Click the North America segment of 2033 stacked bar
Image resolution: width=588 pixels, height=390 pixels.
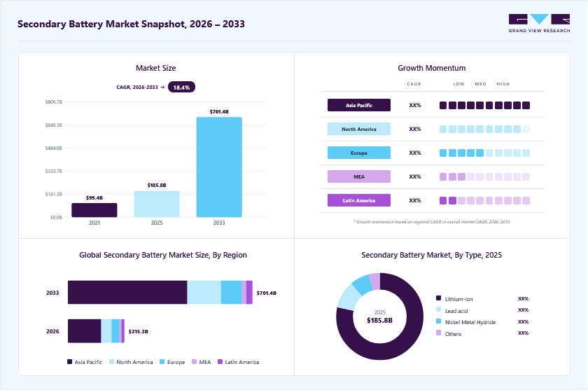tap(204, 292)
